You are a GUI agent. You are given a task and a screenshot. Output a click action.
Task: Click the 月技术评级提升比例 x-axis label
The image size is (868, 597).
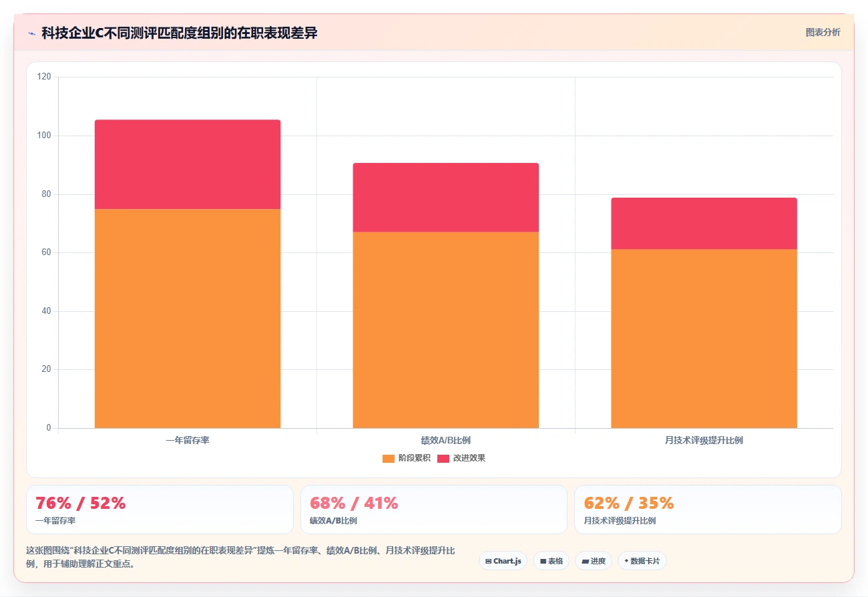[704, 440]
